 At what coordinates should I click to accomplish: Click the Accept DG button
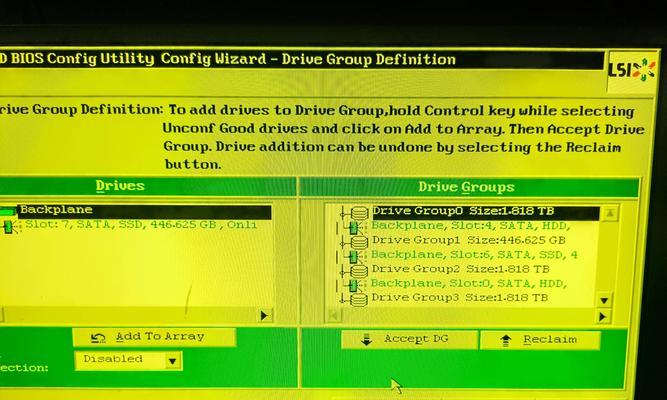[409, 340]
